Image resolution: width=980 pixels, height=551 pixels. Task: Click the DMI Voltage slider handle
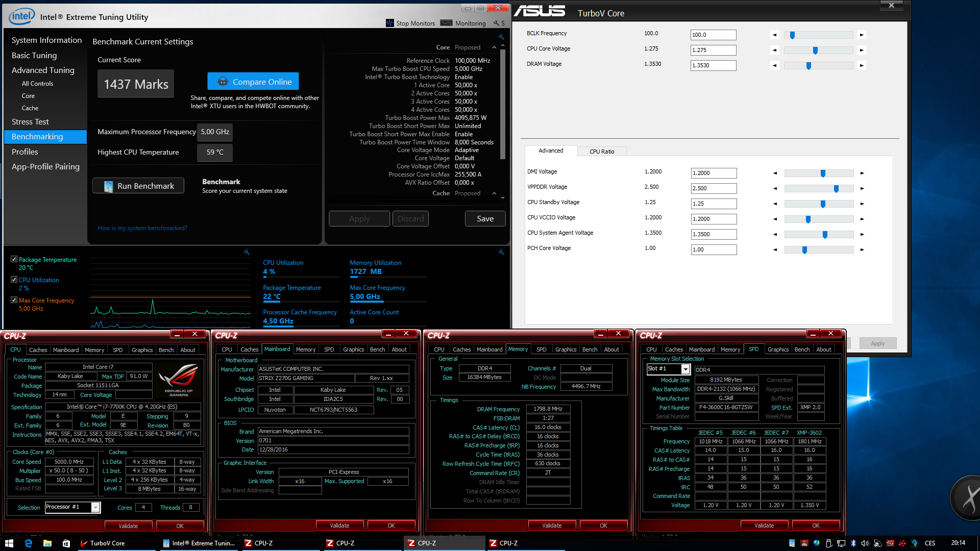(x=823, y=173)
